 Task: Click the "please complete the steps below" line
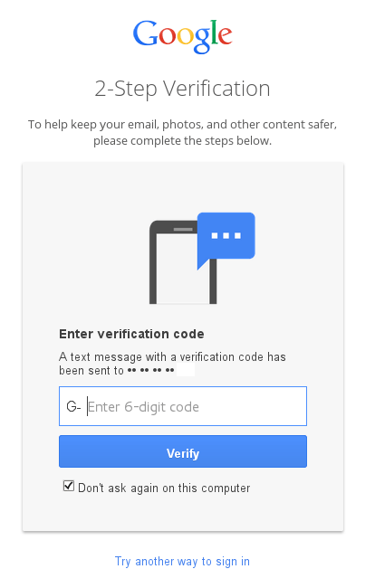coord(182,141)
